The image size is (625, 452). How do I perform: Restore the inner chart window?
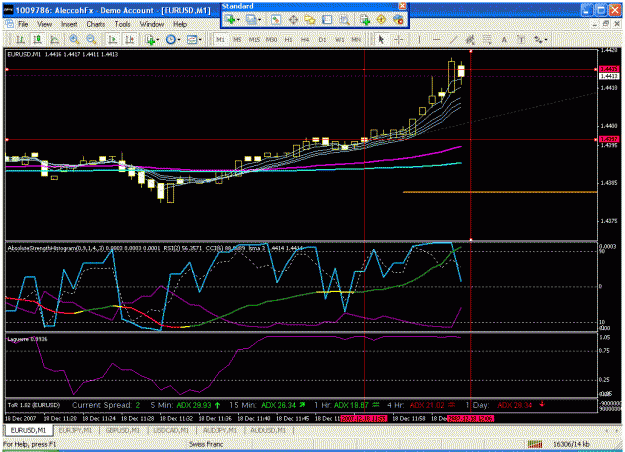[x=606, y=24]
